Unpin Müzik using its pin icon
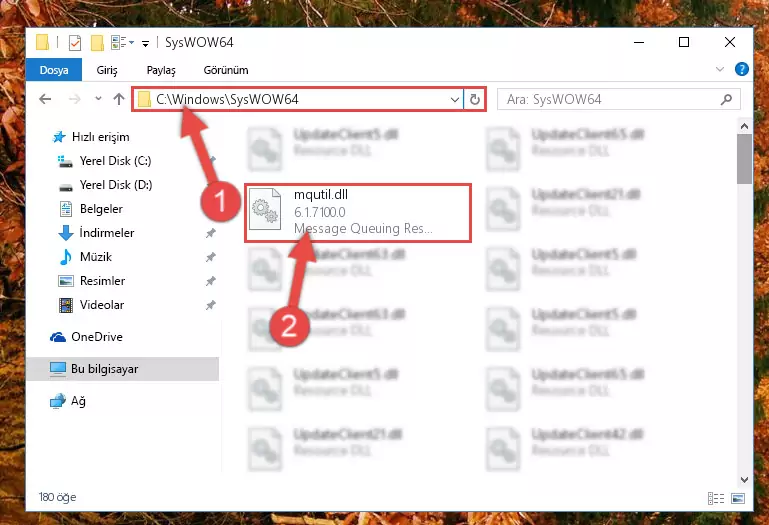This screenshot has height=525, width=769. click(210, 257)
